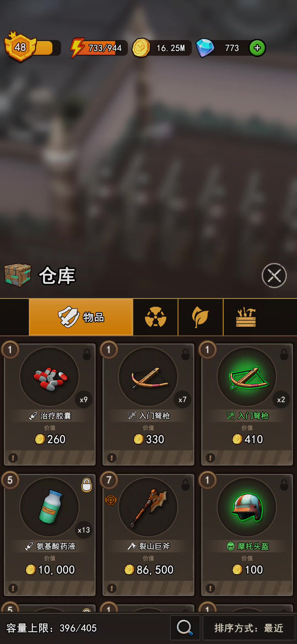Open the radioactive materials tab
This screenshot has width=297, height=644.
pos(156,317)
